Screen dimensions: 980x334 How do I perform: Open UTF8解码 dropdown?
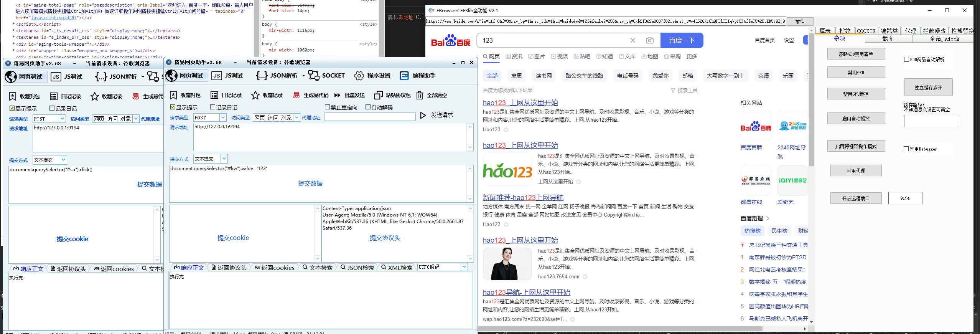(x=464, y=267)
